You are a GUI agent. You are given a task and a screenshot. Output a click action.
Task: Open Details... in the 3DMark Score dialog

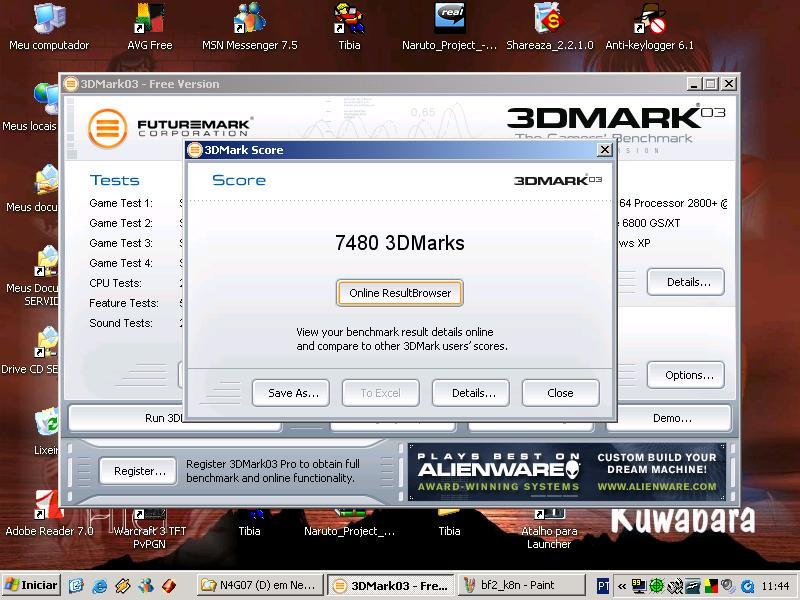pyautogui.click(x=470, y=393)
